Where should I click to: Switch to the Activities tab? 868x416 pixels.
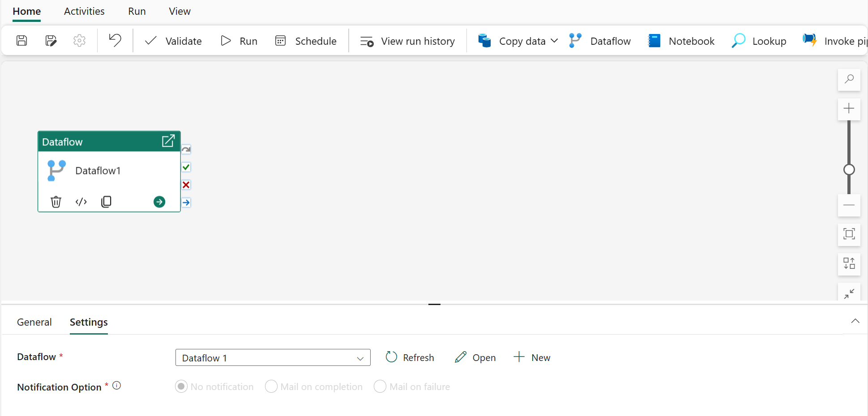point(84,11)
